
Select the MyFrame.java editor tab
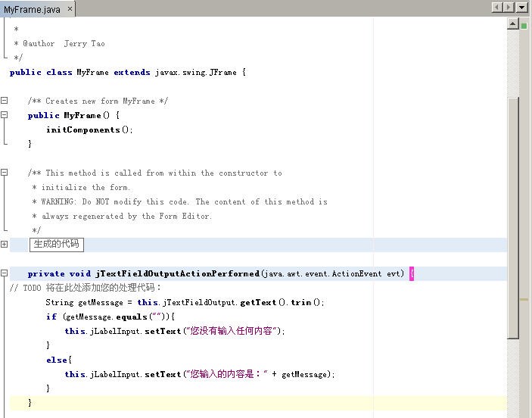37,9
